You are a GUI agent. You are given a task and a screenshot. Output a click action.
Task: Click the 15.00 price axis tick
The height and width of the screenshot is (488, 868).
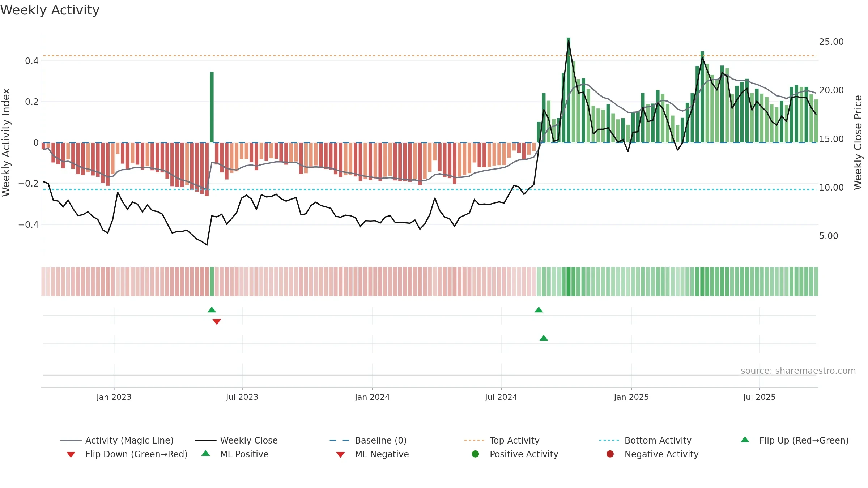[831, 139]
